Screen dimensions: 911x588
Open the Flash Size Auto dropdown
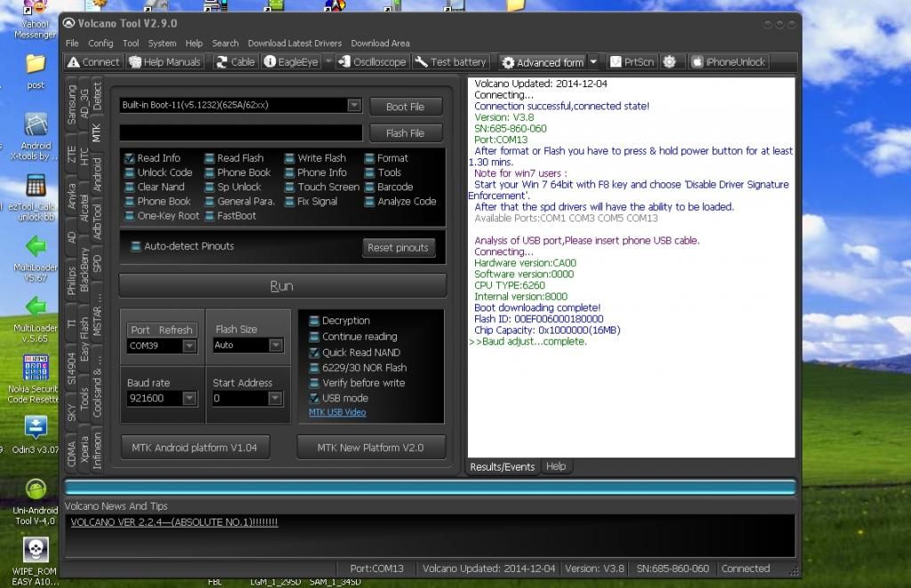click(275, 345)
